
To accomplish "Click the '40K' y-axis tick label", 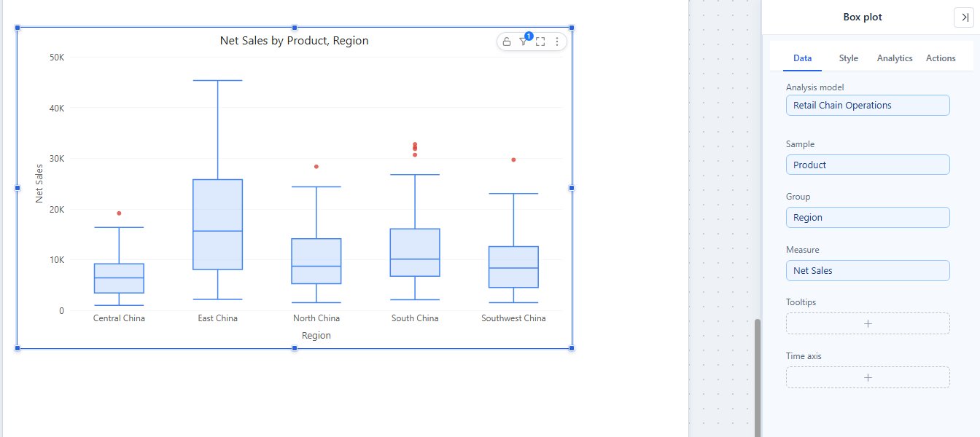I will (x=56, y=108).
